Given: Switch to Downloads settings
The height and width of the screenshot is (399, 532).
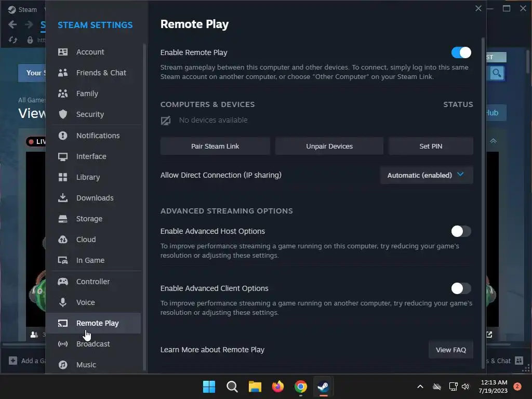Looking at the screenshot, I should [93, 198].
